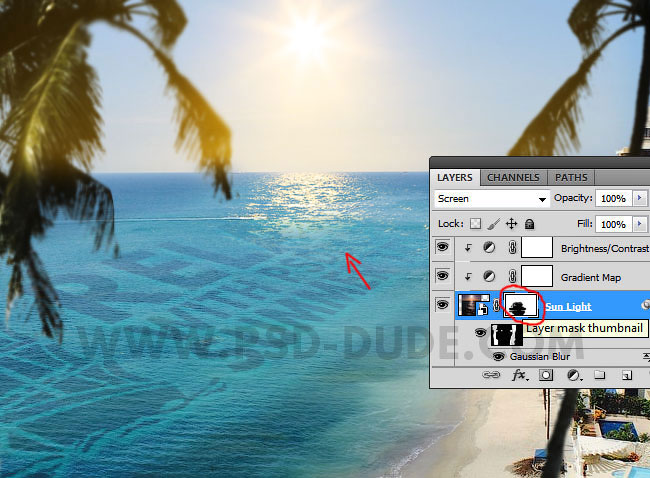Image resolution: width=650 pixels, height=478 pixels.
Task: Switch to the Channels tab
Action: tap(513, 178)
